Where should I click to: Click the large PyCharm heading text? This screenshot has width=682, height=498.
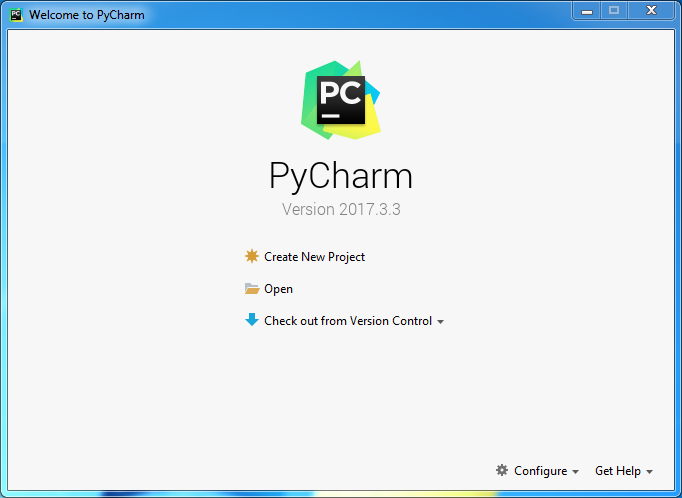(x=341, y=176)
